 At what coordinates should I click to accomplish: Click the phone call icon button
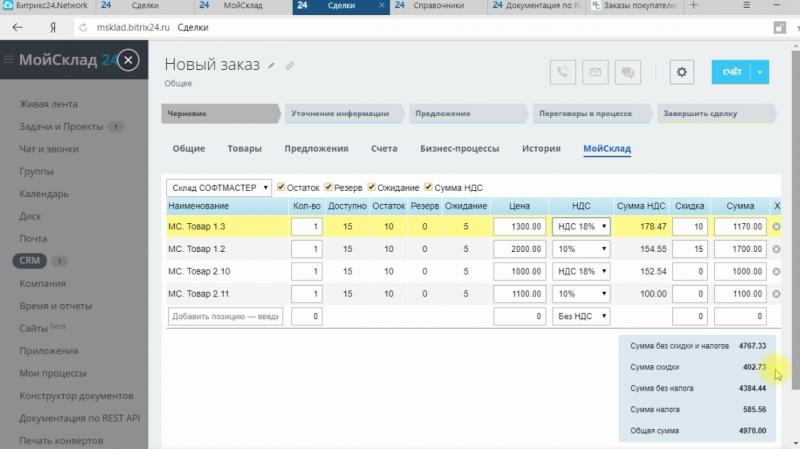point(564,73)
